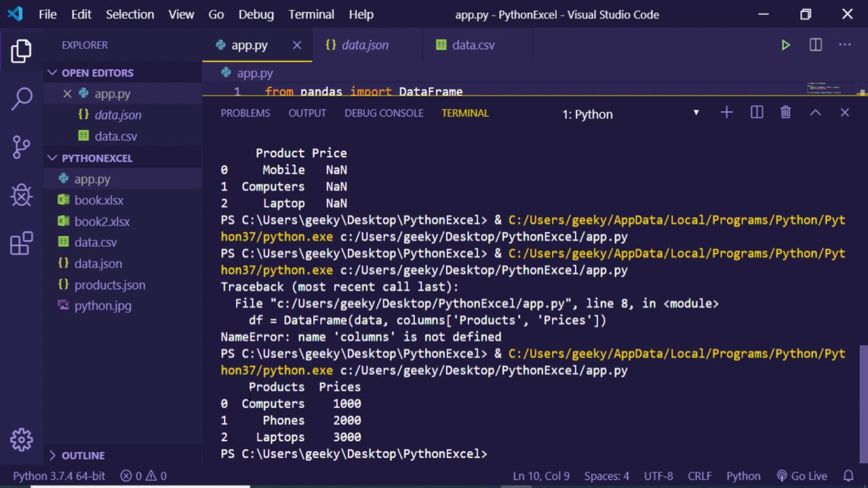
Task: Click Go Live in status bar
Action: (x=802, y=476)
